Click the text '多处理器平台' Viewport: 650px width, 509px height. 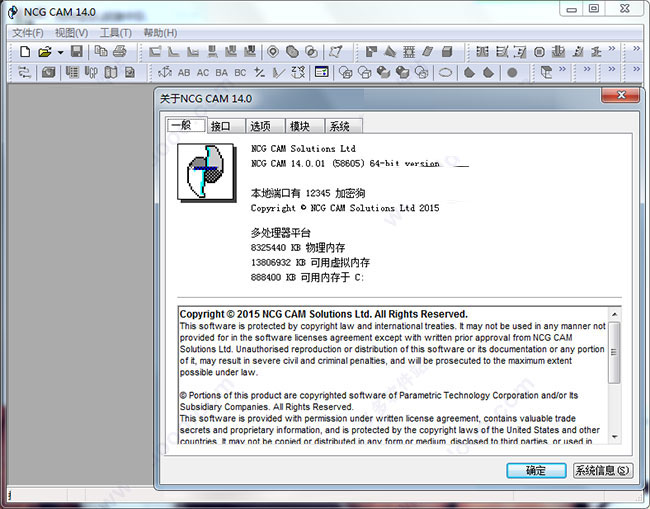(281, 233)
